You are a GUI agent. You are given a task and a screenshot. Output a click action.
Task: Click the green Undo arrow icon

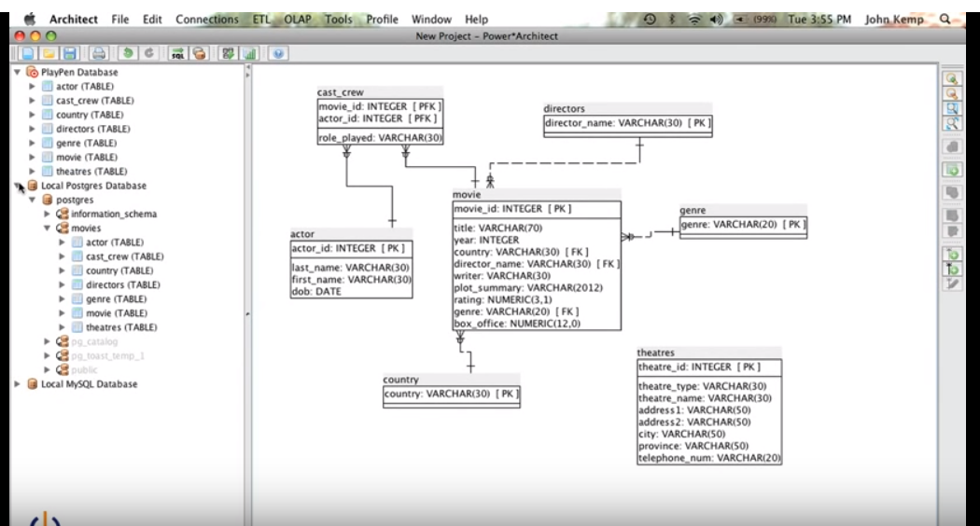coord(128,54)
